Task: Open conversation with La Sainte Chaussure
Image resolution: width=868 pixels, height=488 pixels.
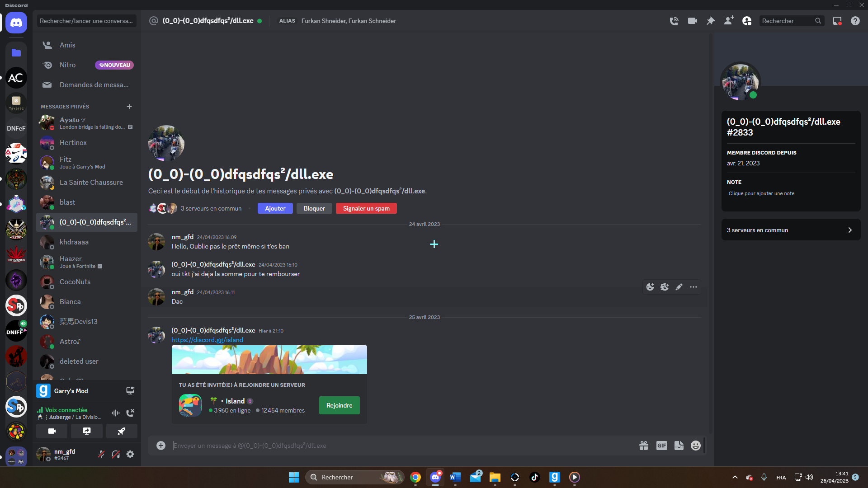Action: [87, 183]
